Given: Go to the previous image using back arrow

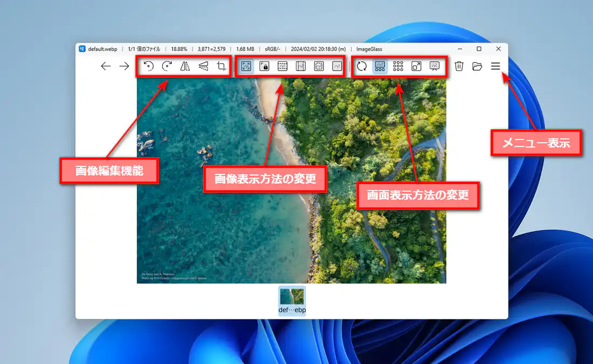Looking at the screenshot, I should pos(106,66).
